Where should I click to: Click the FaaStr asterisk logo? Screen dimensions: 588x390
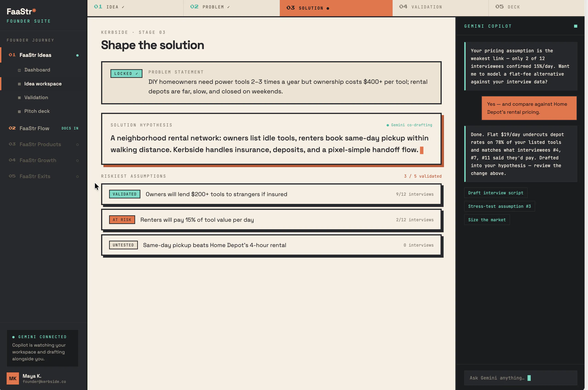(x=22, y=11)
